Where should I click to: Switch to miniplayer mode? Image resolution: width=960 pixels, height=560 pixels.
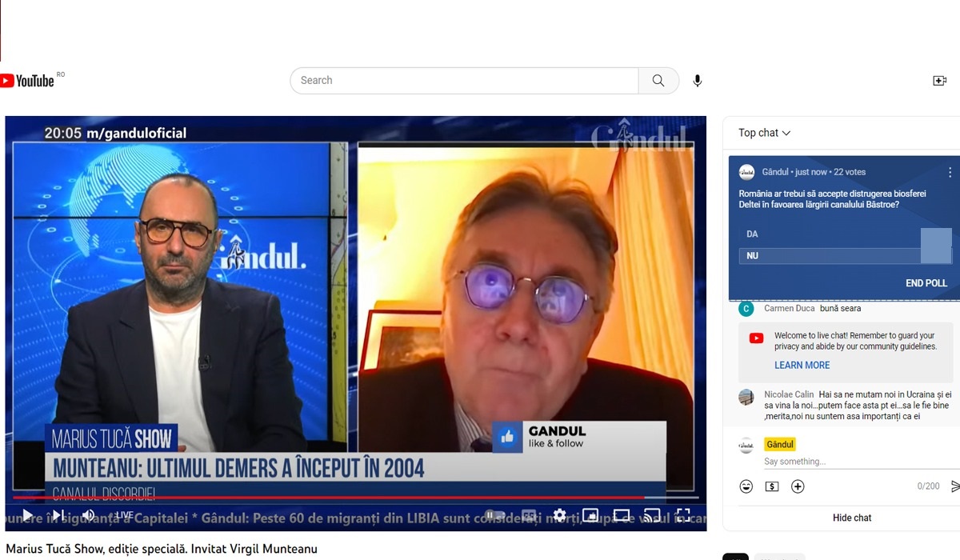[x=590, y=515]
